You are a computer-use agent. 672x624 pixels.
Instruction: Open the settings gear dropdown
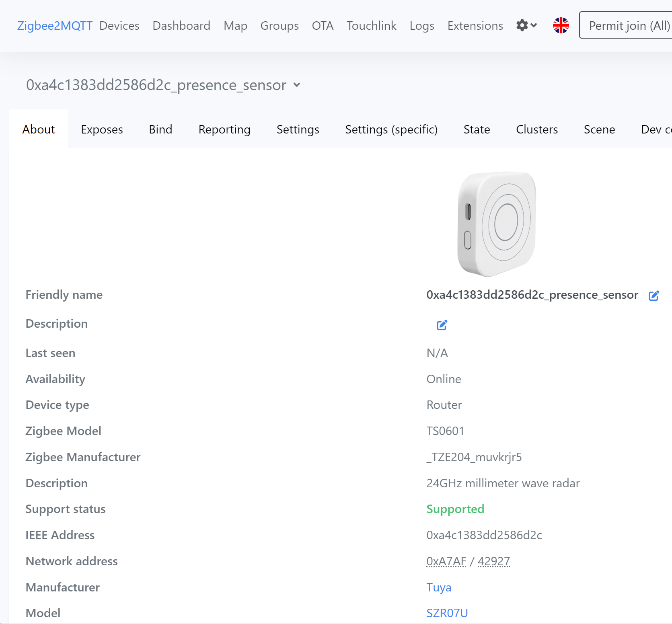tap(526, 25)
